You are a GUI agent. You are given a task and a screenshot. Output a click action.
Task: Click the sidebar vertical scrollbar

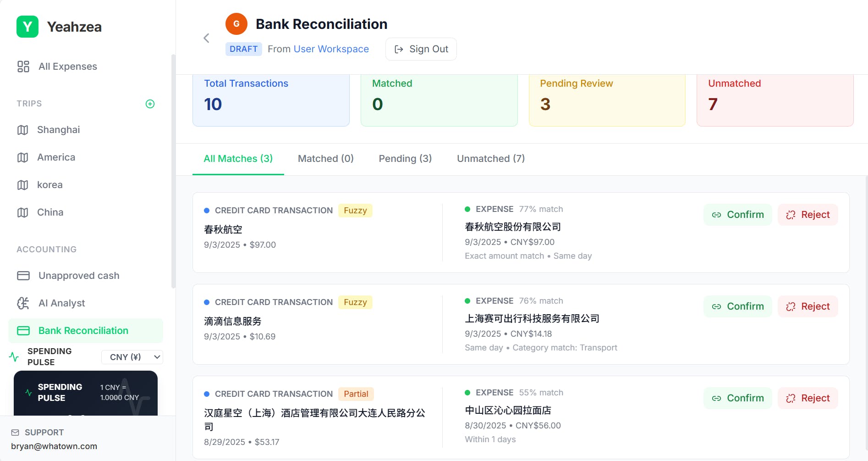tap(173, 171)
